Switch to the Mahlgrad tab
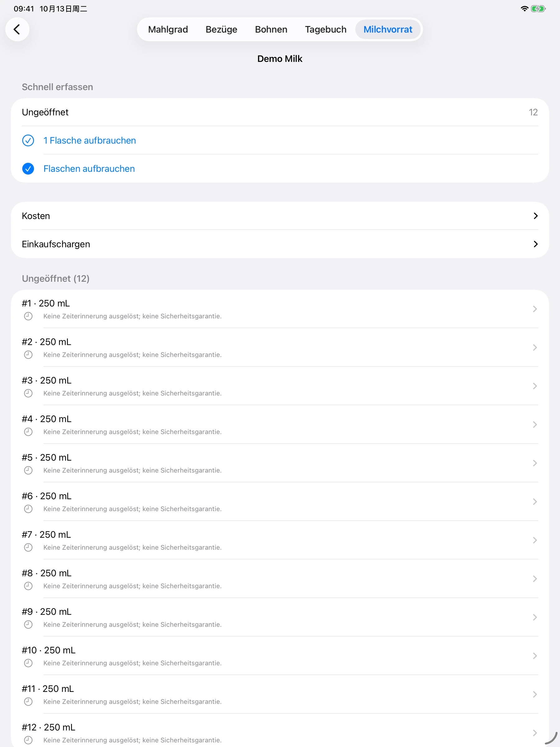Screen dimensions: 560x747 168,29
